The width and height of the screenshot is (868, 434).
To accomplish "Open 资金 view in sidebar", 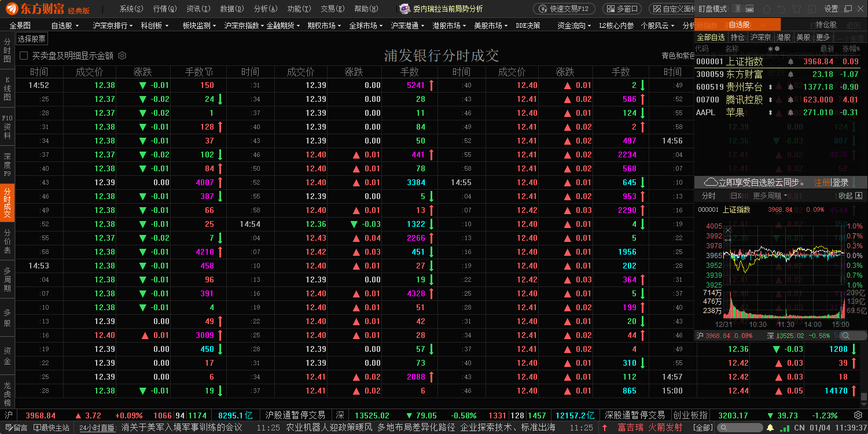I will (8, 355).
